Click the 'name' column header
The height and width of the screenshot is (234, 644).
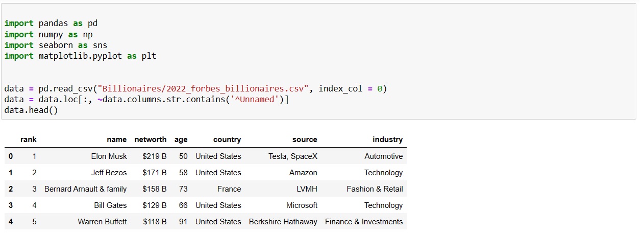point(117,139)
